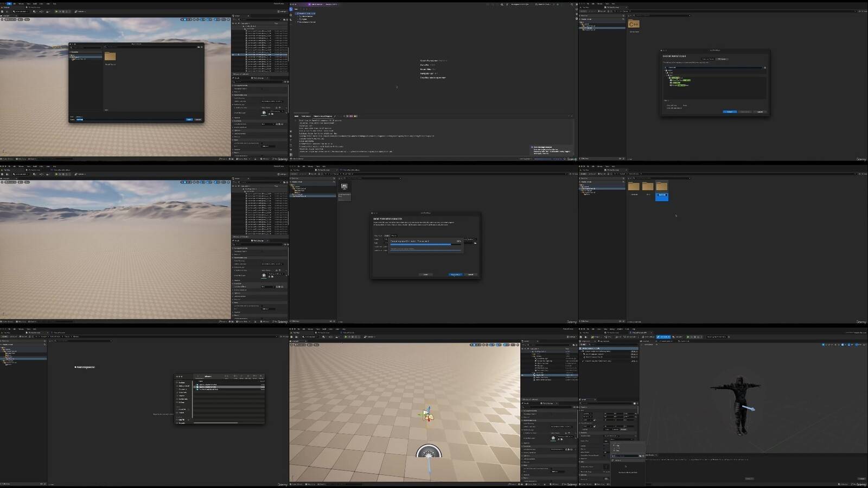
Task: Select folder thumbnail in top-left save dialog
Action: (x=110, y=56)
